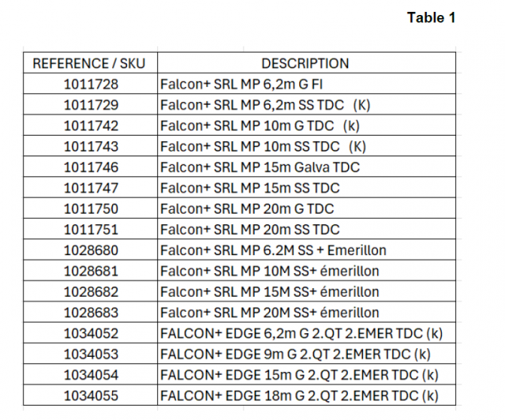Select reference number 1034053
The width and height of the screenshot is (505, 420).
[x=88, y=354]
